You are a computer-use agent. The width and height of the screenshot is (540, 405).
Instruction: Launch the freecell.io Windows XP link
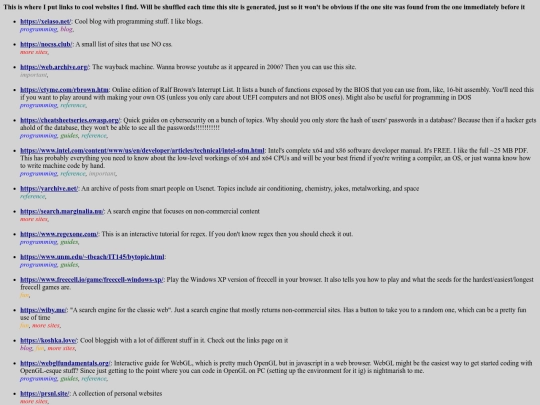[92, 280]
